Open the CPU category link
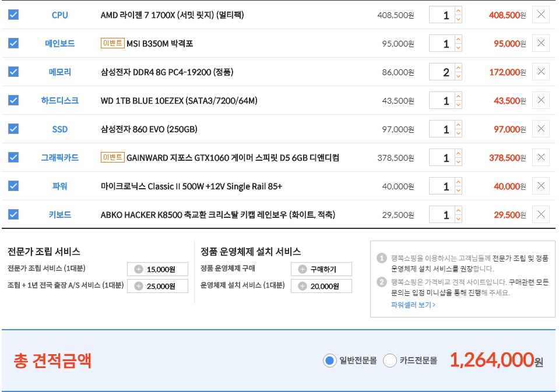This screenshot has width=559, height=392. click(x=59, y=15)
